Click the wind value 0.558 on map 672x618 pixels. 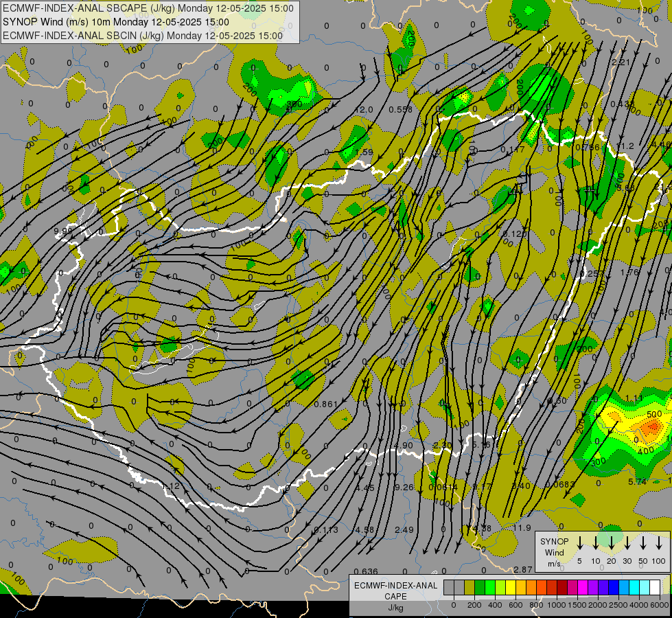(x=400, y=110)
